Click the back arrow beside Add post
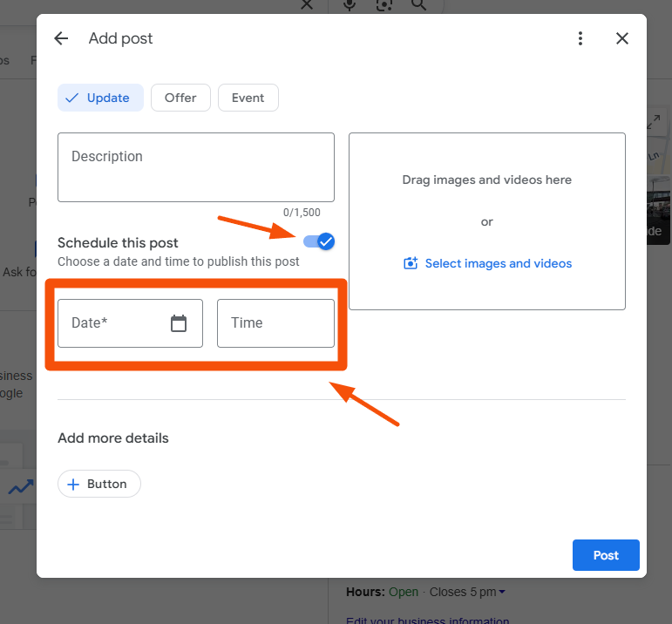Image resolution: width=672 pixels, height=624 pixels. [61, 38]
